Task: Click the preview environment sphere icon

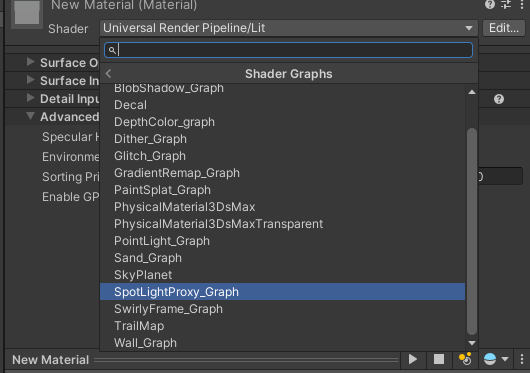Action: coord(490,359)
